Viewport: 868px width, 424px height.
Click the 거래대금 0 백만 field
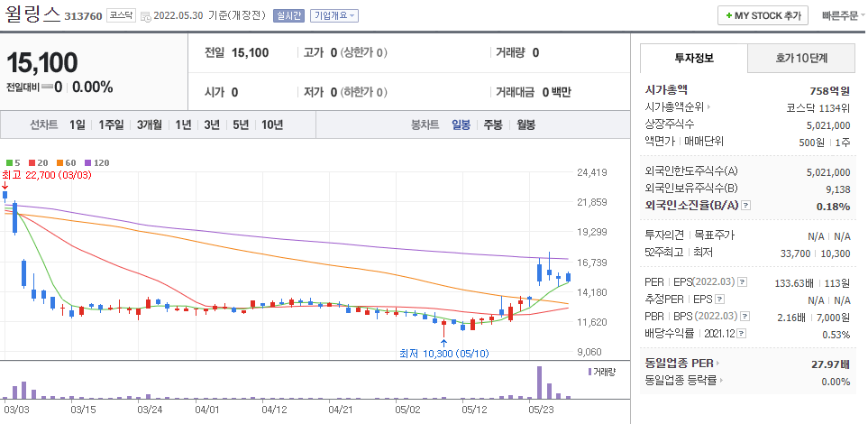(533, 92)
